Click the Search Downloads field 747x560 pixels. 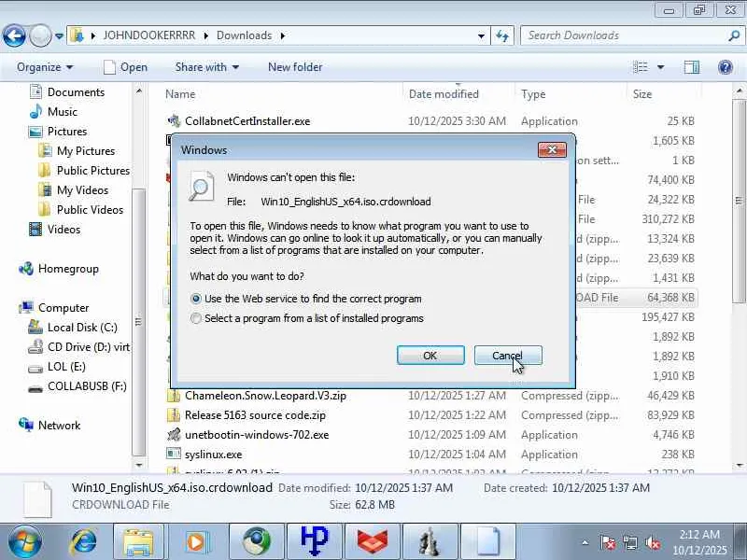(624, 35)
